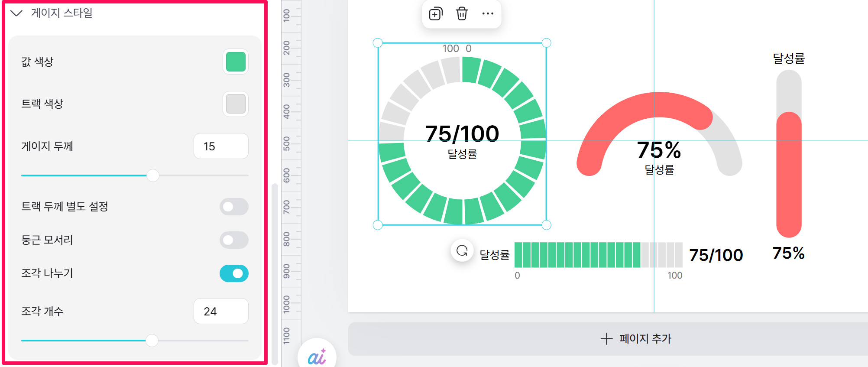Click the 게이지 두께 slider handle
The height and width of the screenshot is (367, 868).
(152, 175)
